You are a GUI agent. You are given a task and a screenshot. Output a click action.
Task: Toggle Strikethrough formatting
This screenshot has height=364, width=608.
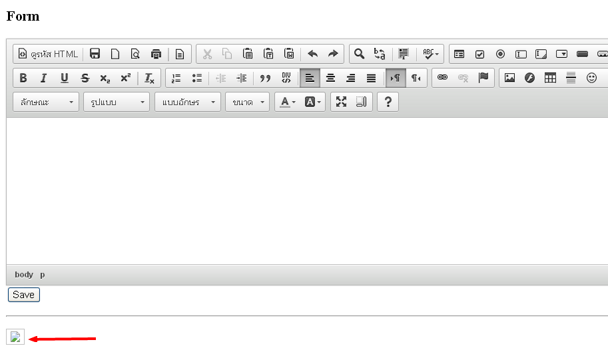coord(85,78)
